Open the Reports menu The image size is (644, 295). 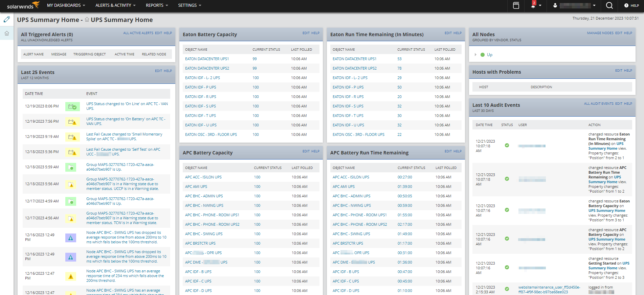coord(157,5)
